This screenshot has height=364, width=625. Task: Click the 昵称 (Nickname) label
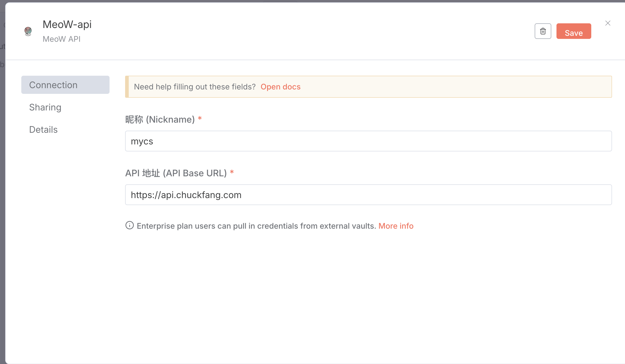(x=160, y=120)
